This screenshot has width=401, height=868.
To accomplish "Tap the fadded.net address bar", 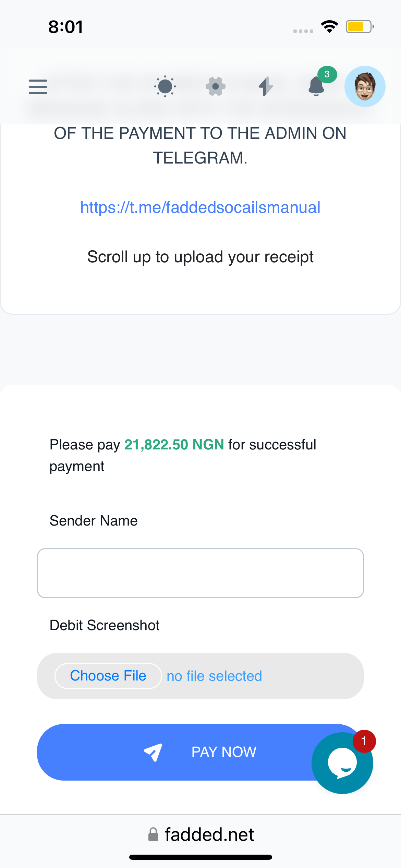I will click(209, 834).
